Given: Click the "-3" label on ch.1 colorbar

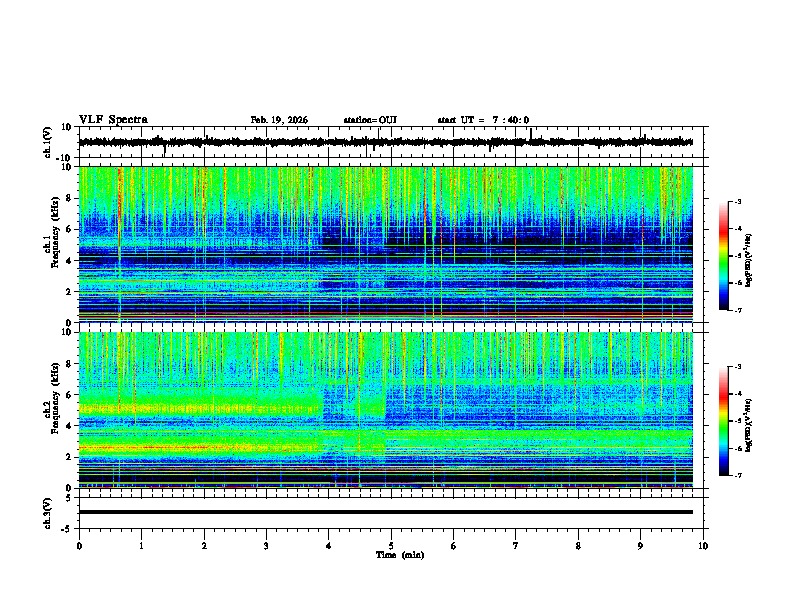Looking at the screenshot, I should click(737, 202).
